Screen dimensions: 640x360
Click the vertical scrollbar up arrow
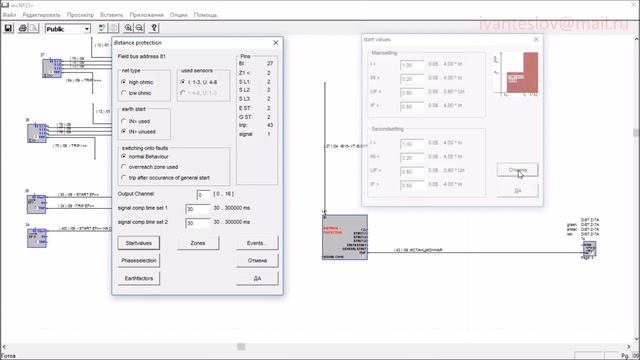636,39
